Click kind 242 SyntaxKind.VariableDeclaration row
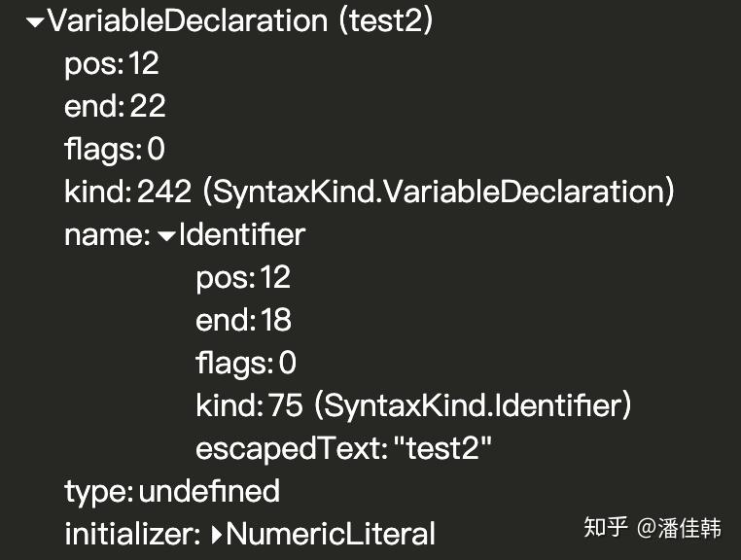 369,192
